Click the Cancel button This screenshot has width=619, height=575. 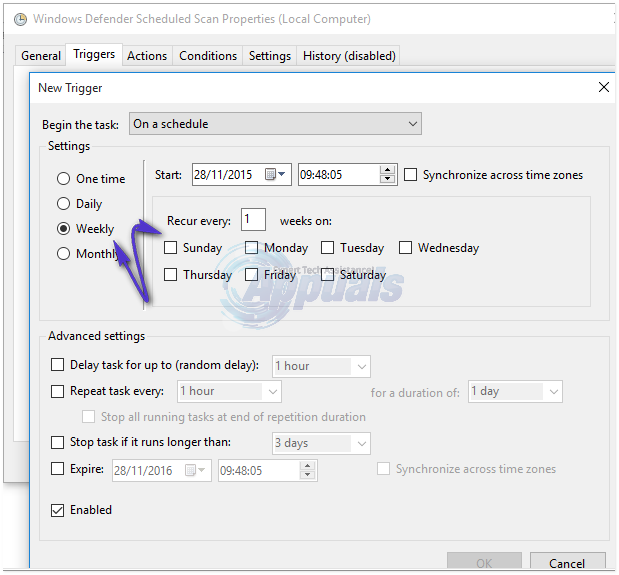point(567,562)
